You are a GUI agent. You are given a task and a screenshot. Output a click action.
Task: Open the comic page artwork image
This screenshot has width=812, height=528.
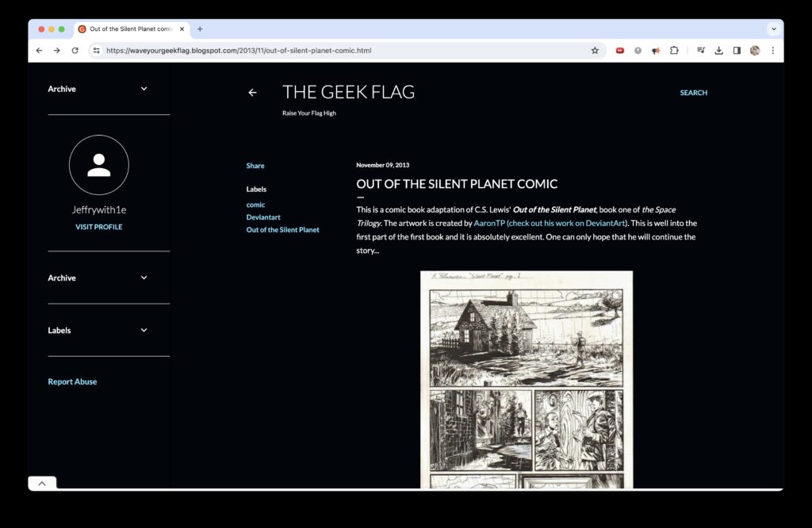(x=527, y=380)
